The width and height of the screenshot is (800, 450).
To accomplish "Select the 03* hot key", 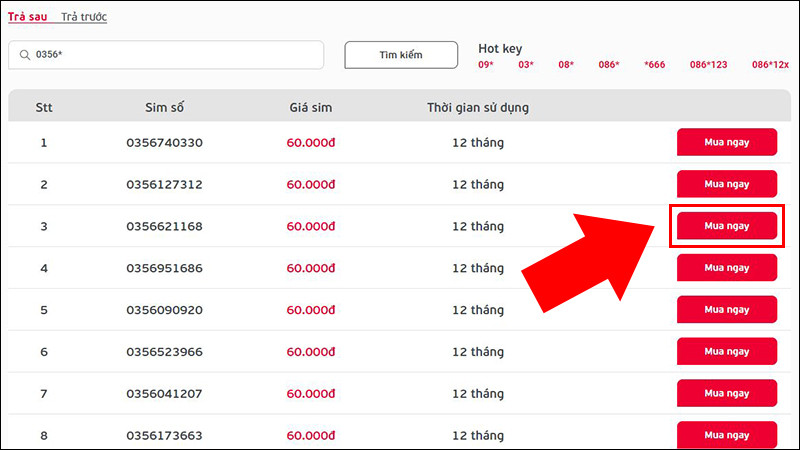I will [526, 65].
